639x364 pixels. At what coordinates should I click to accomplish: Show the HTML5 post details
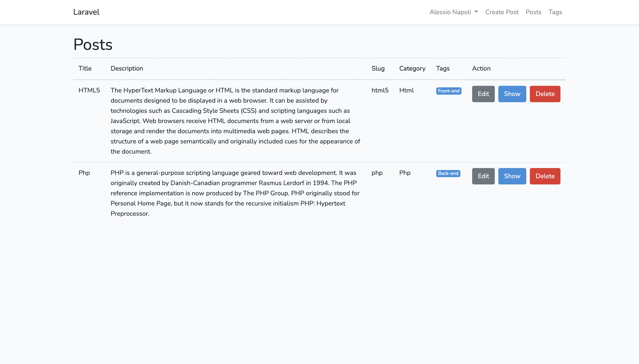[512, 94]
